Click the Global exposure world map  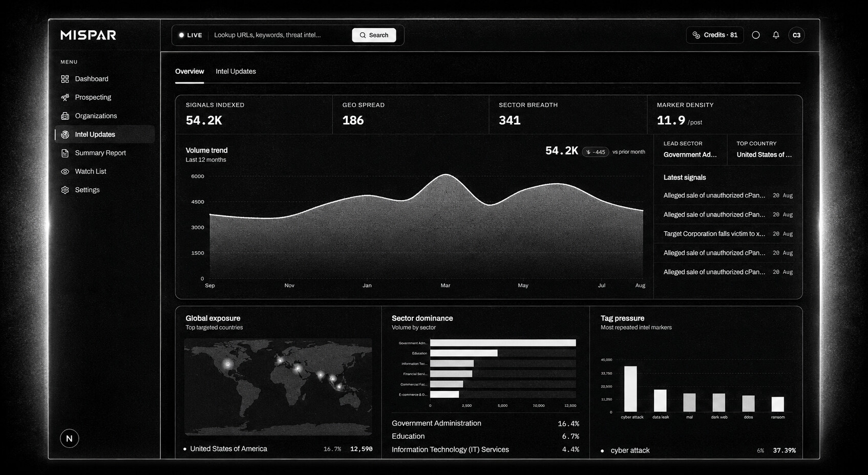tap(278, 386)
